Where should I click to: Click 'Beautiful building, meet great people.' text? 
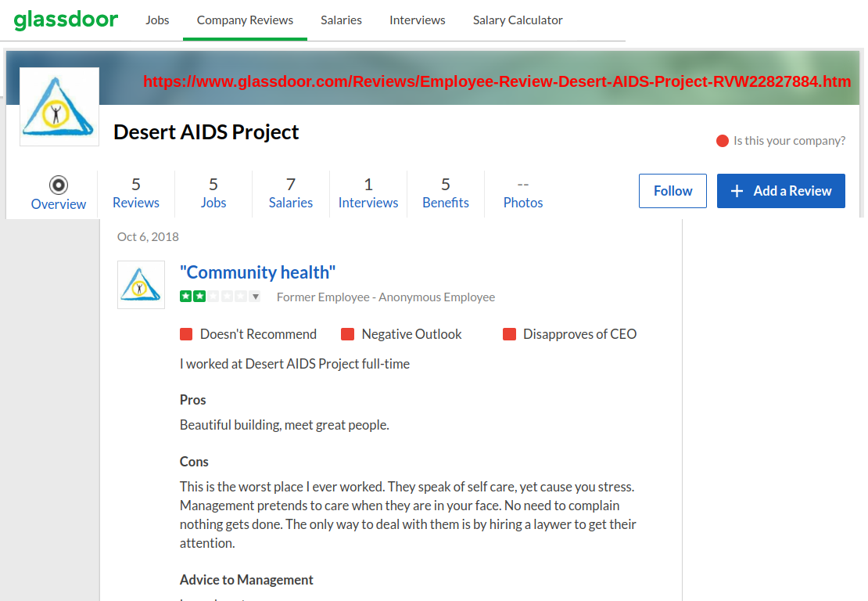pos(285,425)
